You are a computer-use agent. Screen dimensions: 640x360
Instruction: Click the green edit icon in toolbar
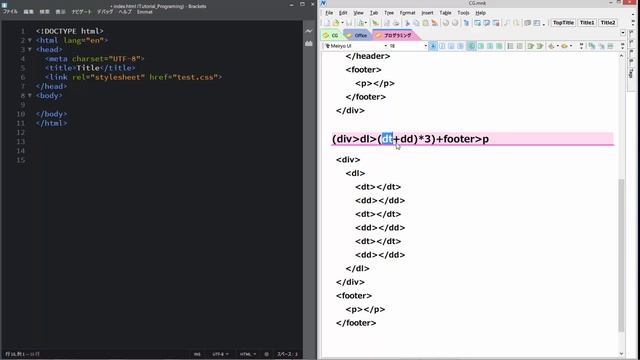pyautogui.click(x=375, y=23)
